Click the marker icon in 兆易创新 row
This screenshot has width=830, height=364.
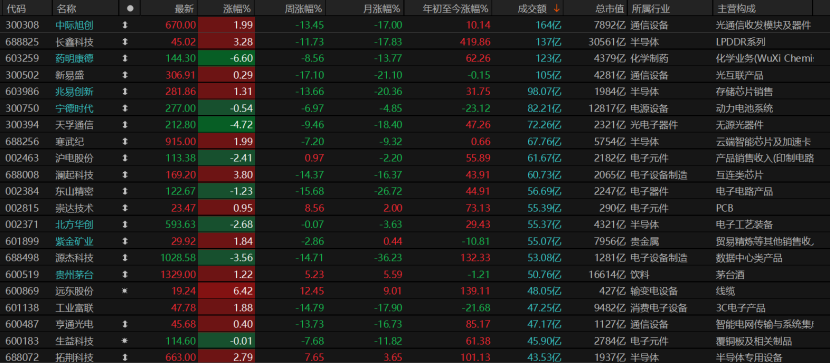coord(125,92)
